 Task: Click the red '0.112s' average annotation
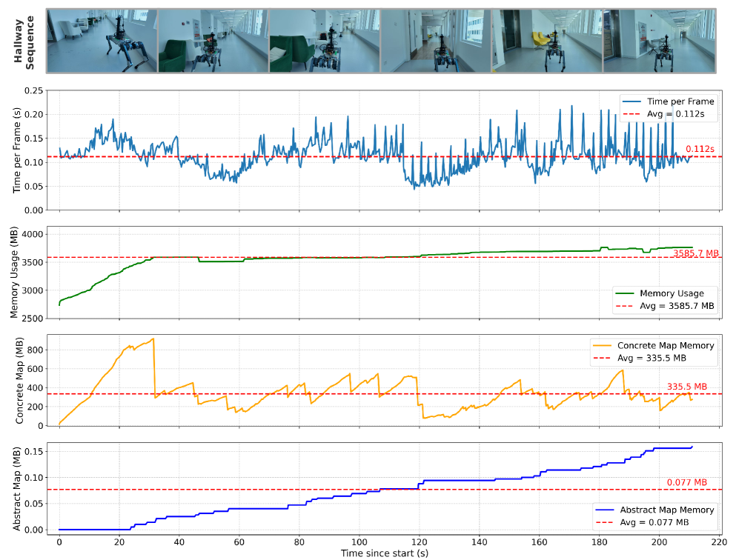tap(699, 149)
